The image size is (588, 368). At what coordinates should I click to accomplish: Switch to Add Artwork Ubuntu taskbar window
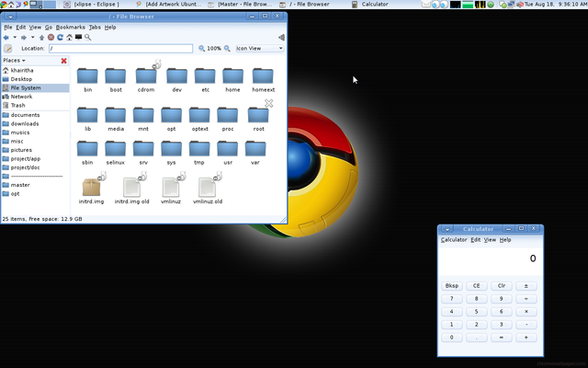[169, 5]
